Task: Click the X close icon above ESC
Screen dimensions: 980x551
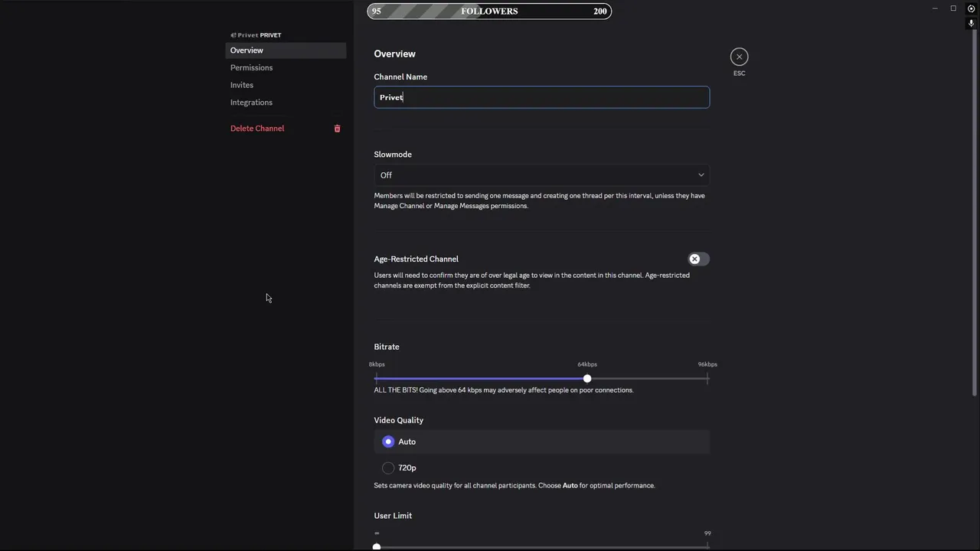Action: coord(739,57)
